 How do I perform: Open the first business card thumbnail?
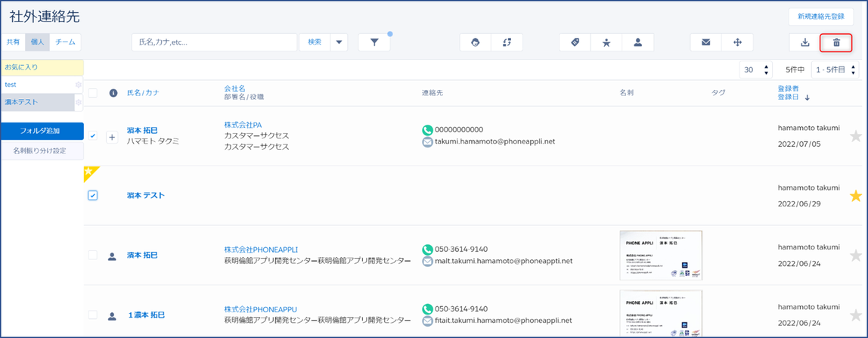click(660, 256)
